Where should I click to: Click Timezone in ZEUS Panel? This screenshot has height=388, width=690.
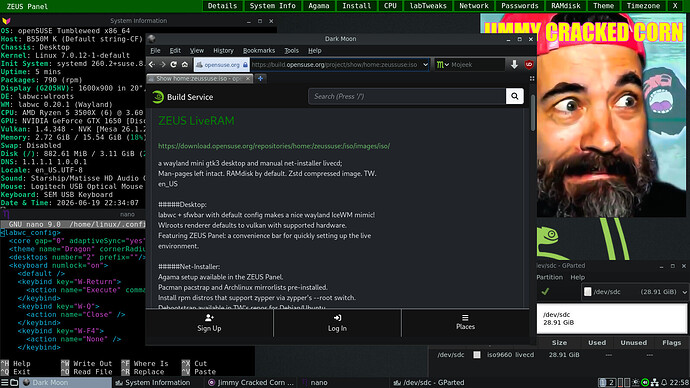(643, 6)
